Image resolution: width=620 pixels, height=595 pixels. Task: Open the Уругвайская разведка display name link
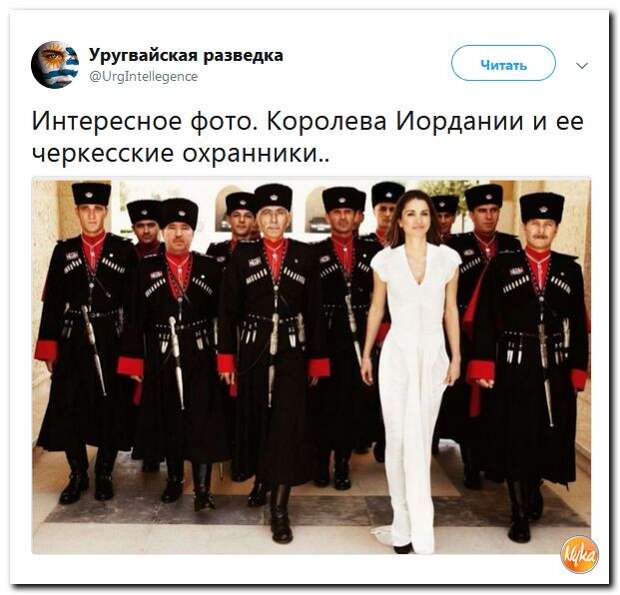(x=186, y=55)
